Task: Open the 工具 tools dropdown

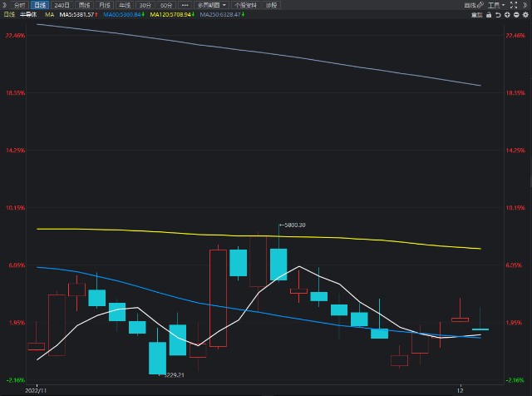Action: 496,5
